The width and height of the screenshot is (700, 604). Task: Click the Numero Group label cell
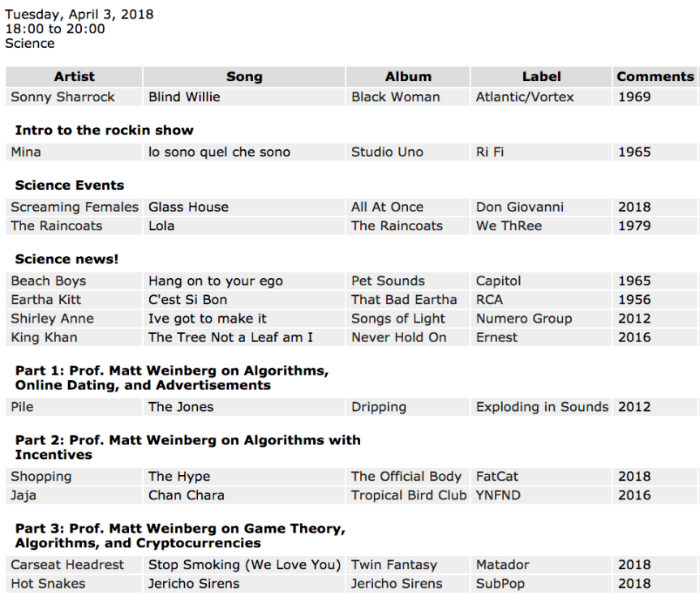[524, 318]
